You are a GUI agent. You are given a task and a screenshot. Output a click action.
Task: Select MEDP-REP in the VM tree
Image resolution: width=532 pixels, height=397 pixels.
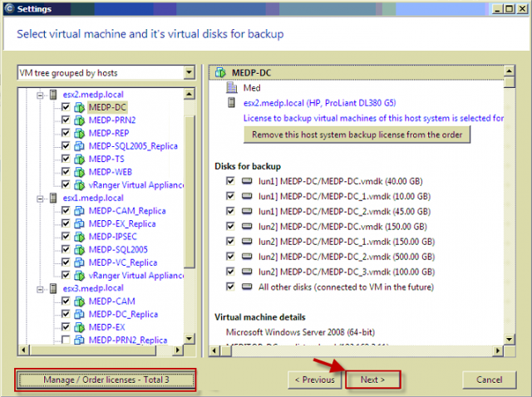(109, 133)
